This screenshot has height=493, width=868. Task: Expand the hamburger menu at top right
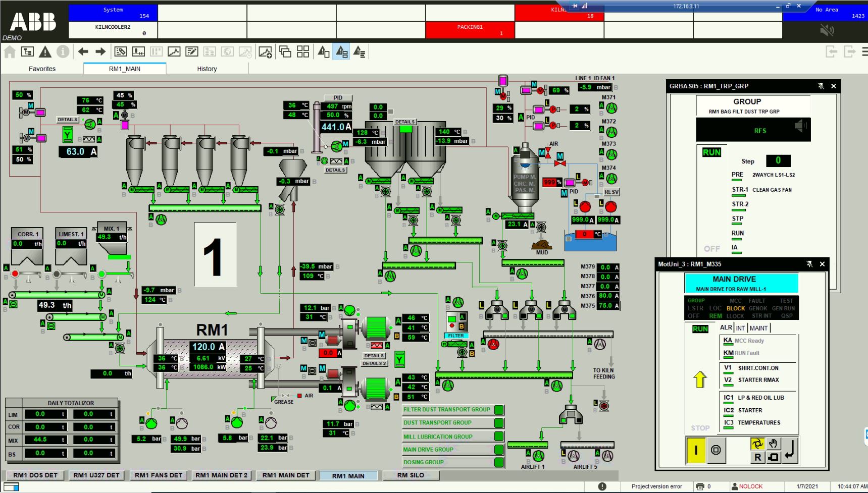[864, 51]
